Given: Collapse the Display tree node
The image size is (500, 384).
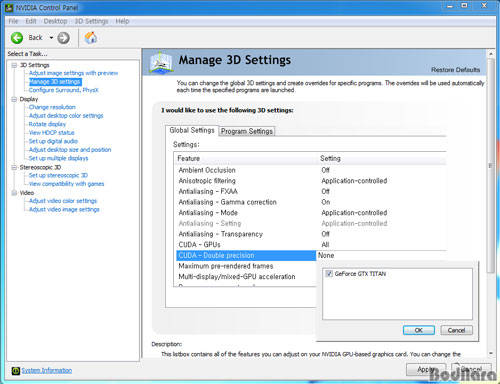Looking at the screenshot, I should pyautogui.click(x=14, y=99).
